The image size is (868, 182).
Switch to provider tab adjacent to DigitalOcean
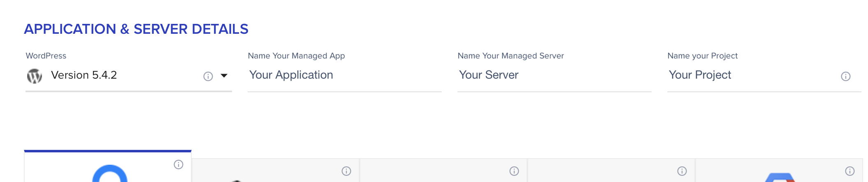pyautogui.click(x=276, y=170)
